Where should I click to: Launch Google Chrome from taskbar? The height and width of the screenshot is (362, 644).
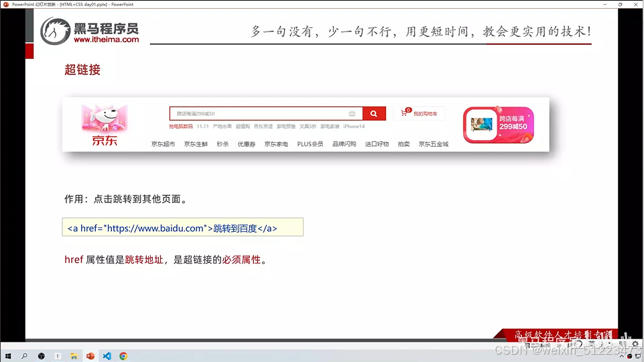(123, 356)
